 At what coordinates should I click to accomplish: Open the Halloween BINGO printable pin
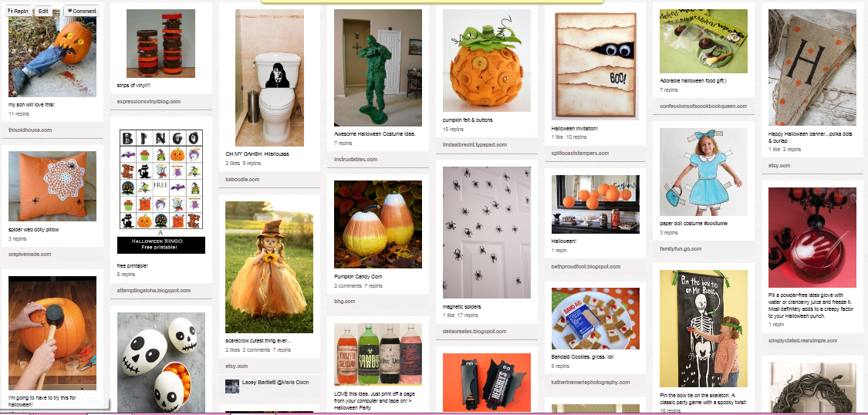tap(161, 191)
